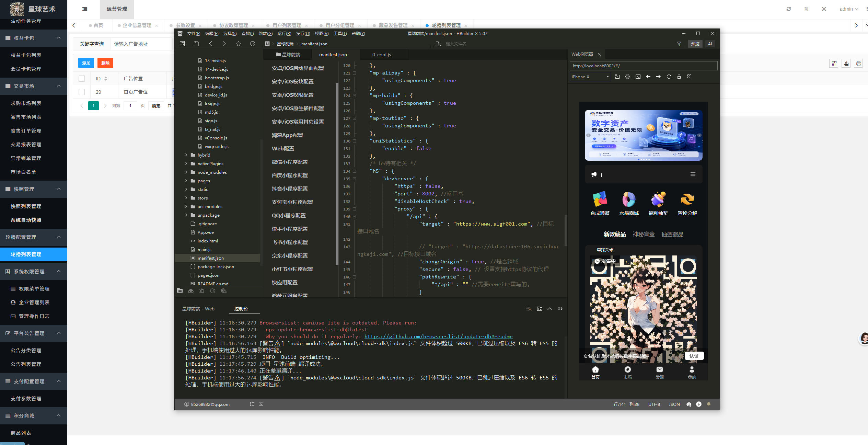This screenshot has height=445, width=868.
Task: Open the browserslist update-db GitHub link
Action: [438, 336]
